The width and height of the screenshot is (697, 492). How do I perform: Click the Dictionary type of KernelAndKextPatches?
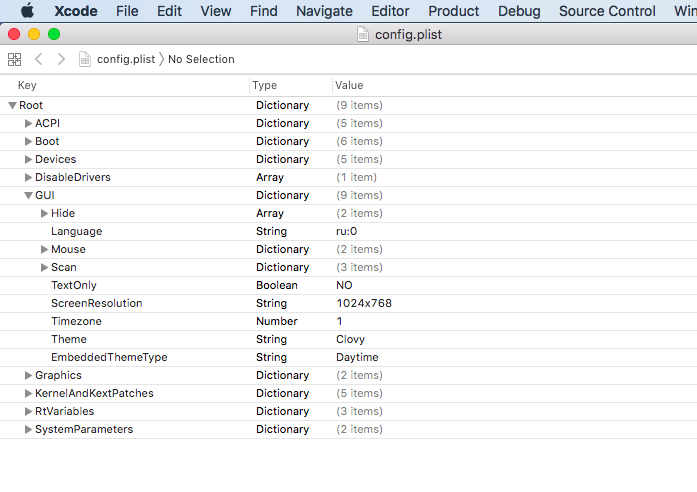click(282, 393)
